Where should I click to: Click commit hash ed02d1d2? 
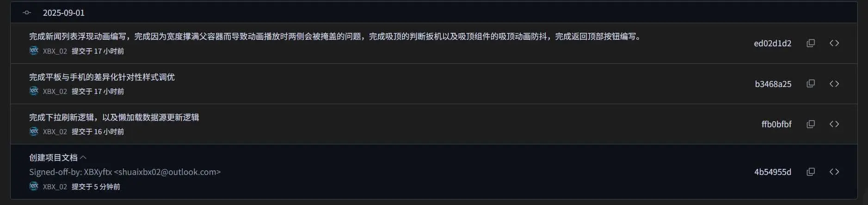(772, 43)
